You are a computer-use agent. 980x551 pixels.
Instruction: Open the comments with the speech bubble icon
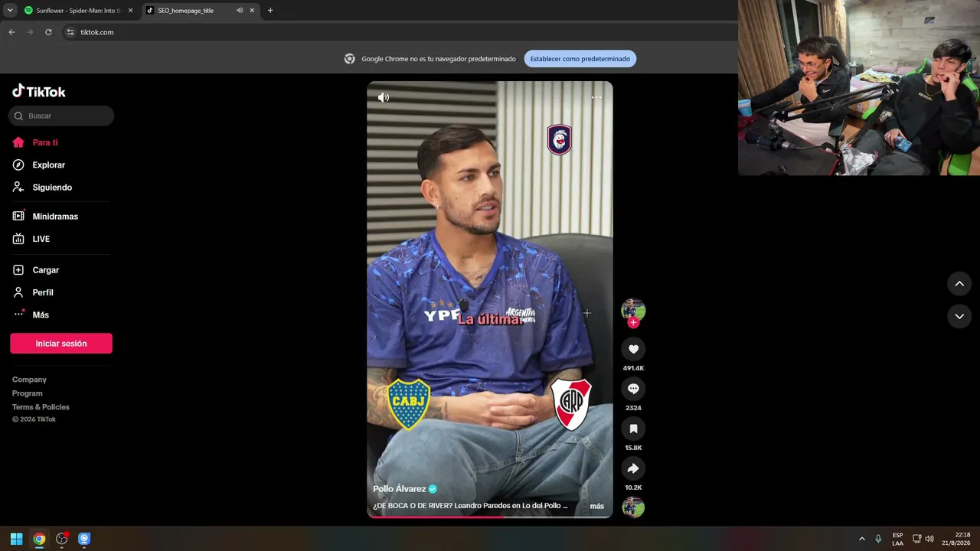coord(633,389)
